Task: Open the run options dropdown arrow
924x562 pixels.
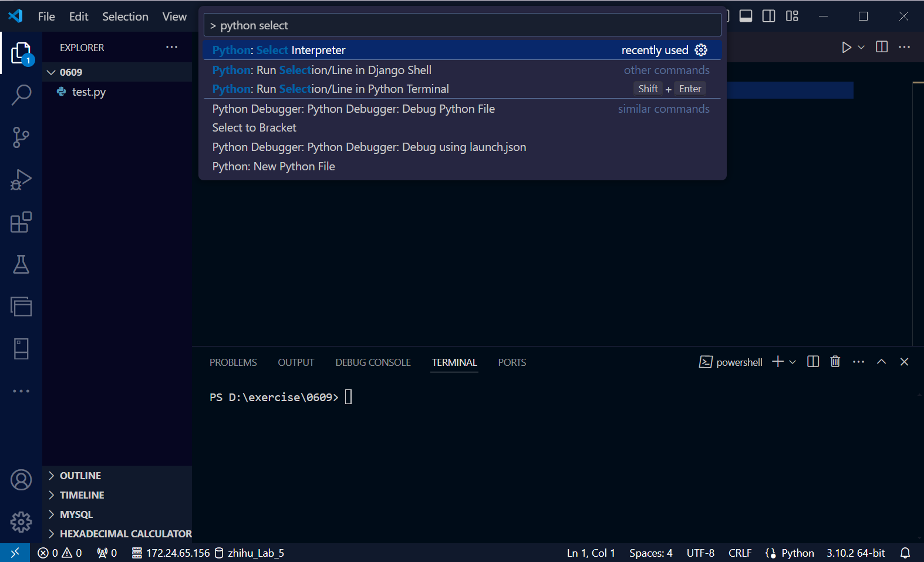Action: pyautogui.click(x=861, y=47)
